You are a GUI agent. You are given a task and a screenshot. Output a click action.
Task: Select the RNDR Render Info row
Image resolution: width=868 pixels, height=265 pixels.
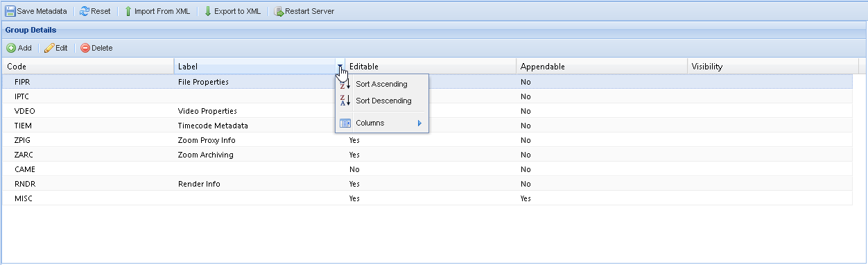tap(427, 184)
